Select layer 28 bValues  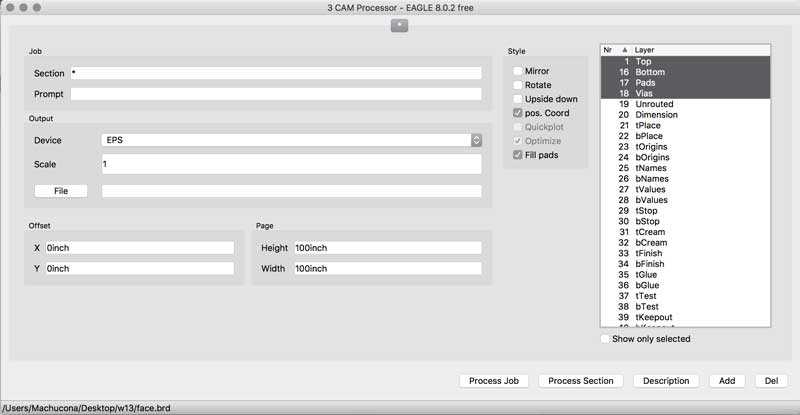tap(686, 200)
